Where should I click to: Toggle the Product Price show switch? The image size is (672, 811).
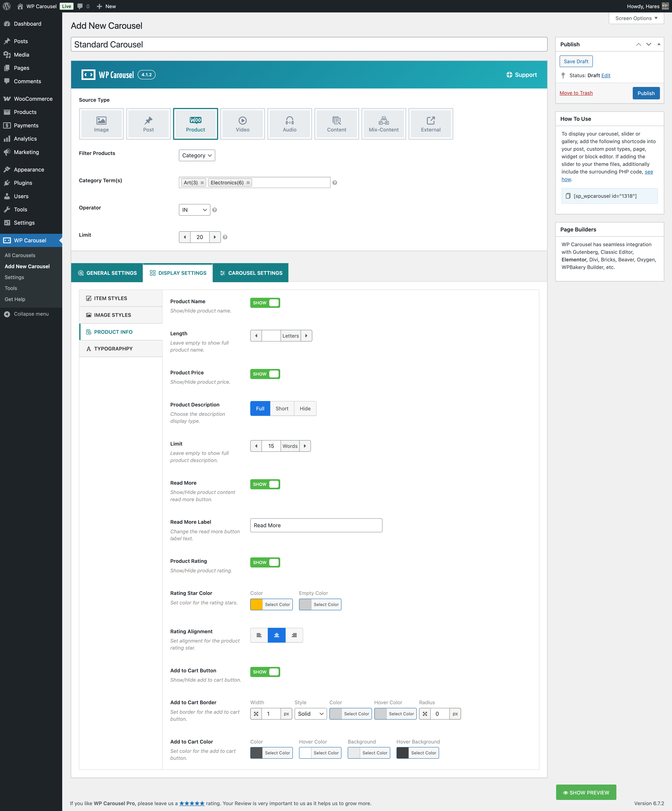click(x=265, y=374)
